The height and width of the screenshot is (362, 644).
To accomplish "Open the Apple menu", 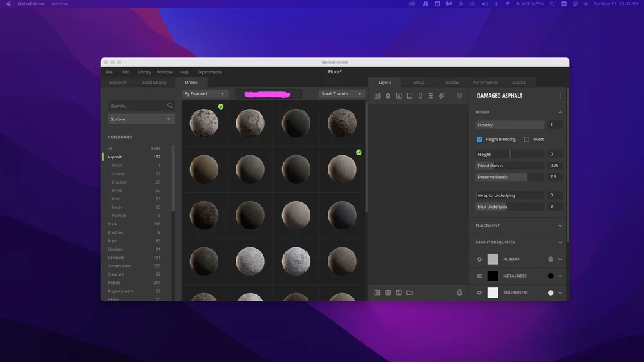I will (x=8, y=4).
